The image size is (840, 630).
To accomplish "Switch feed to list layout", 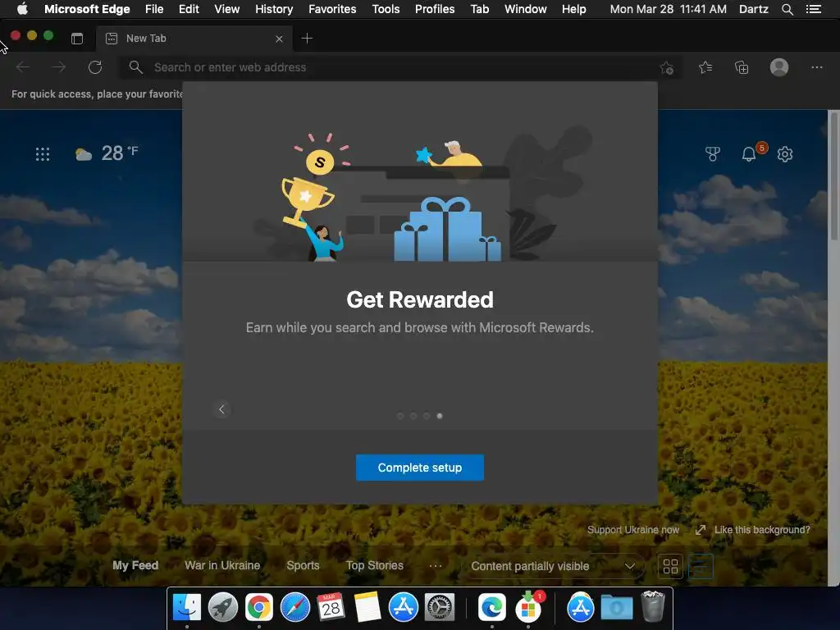I will (x=701, y=566).
